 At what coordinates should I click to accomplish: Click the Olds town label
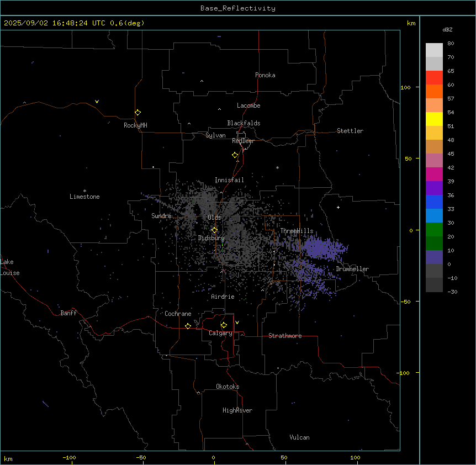point(214,218)
